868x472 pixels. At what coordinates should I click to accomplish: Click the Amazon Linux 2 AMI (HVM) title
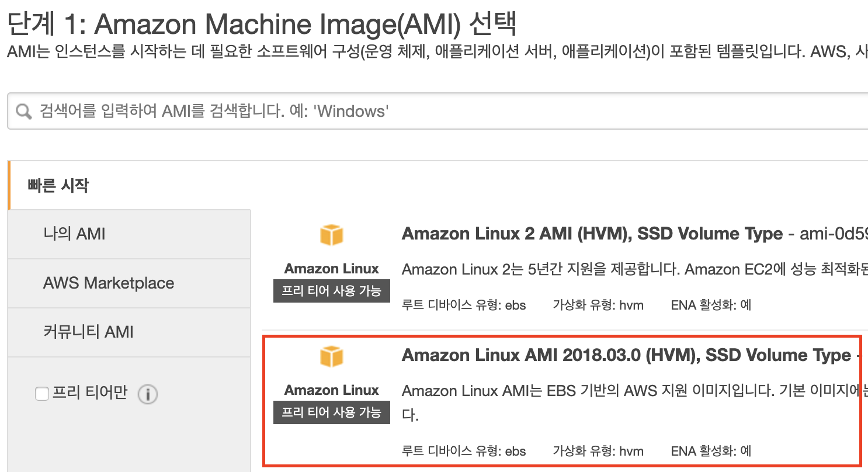(x=592, y=234)
